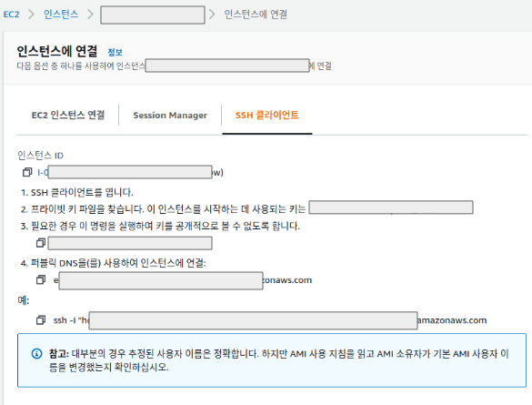
Task: Copy the example ssh command
Action: tap(41, 320)
